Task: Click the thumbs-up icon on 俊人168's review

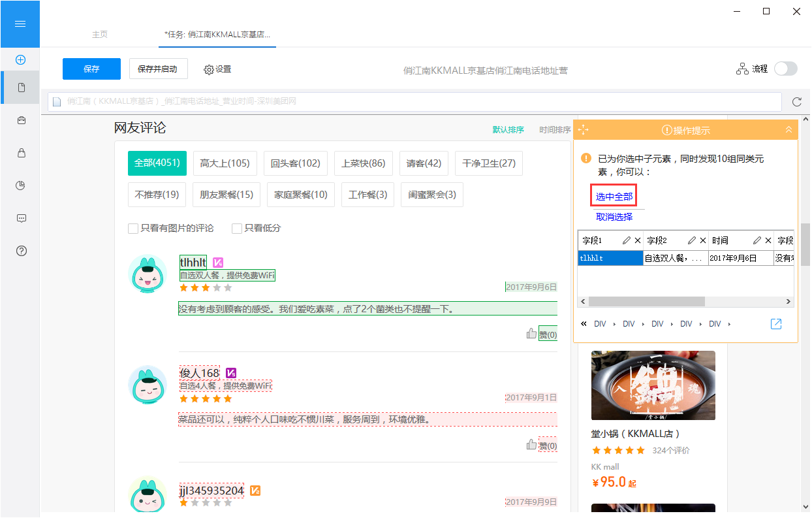Action: (531, 445)
